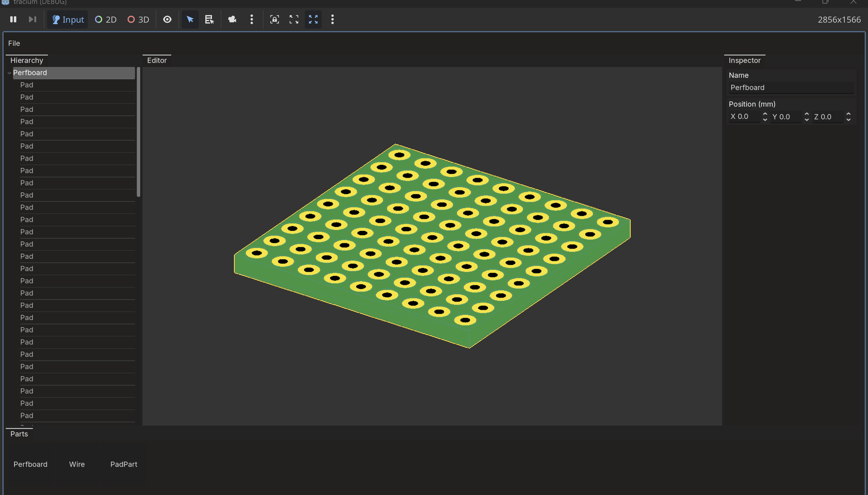Image resolution: width=868 pixels, height=495 pixels.
Task: Enable 2D node selection mode
Action: click(106, 19)
